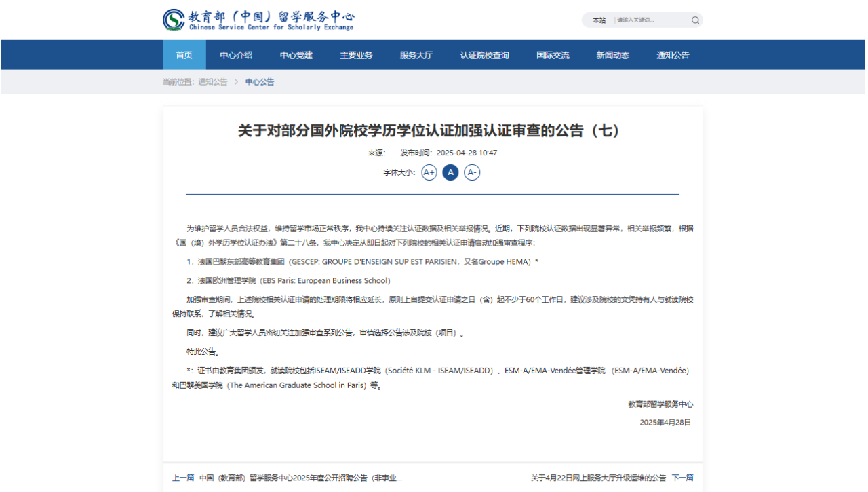
Task: Expand the 主要业务 navigation menu
Action: [356, 55]
